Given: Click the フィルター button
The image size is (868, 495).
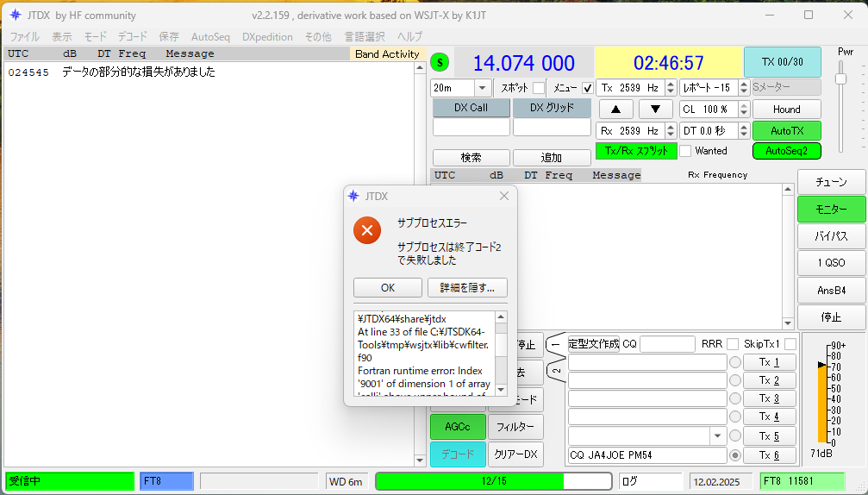Looking at the screenshot, I should (515, 427).
